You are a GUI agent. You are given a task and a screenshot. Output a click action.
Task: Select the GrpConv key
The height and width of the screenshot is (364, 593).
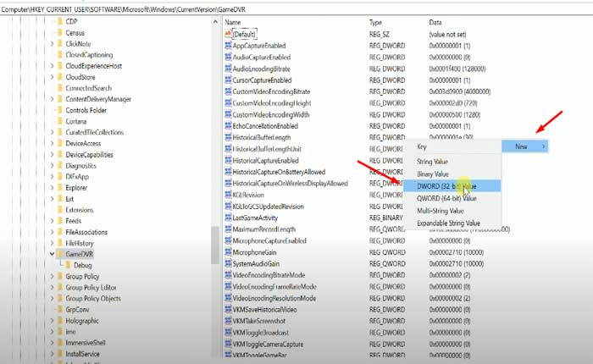[x=78, y=309]
